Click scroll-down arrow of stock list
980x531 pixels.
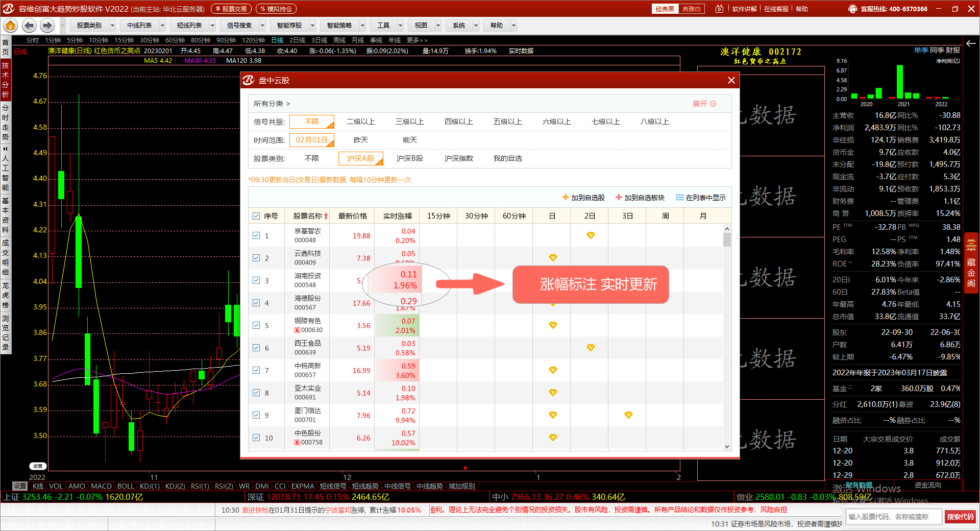tap(727, 446)
